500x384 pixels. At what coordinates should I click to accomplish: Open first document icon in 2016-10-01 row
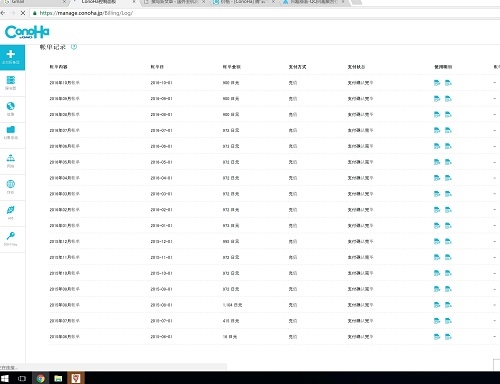437,83
